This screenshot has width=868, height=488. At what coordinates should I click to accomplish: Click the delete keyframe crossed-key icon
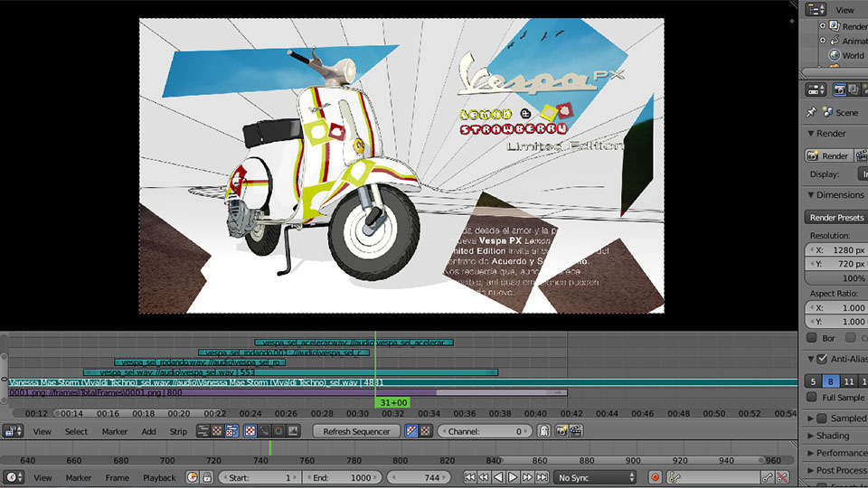[781, 477]
